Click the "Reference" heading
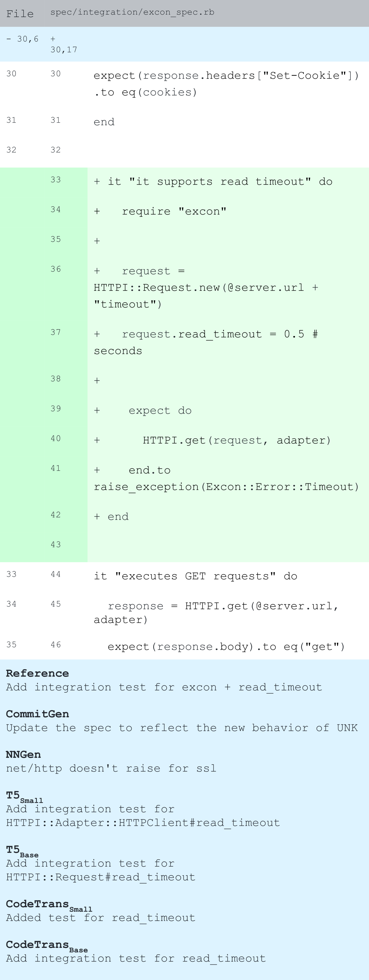This screenshot has width=369, height=980. click(37, 673)
